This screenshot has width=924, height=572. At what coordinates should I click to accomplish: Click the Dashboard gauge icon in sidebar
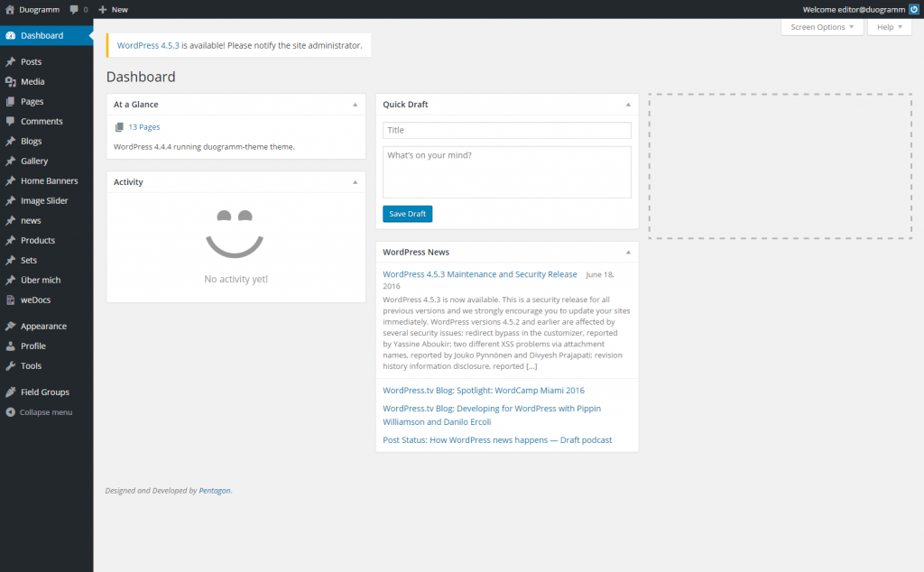(10, 35)
